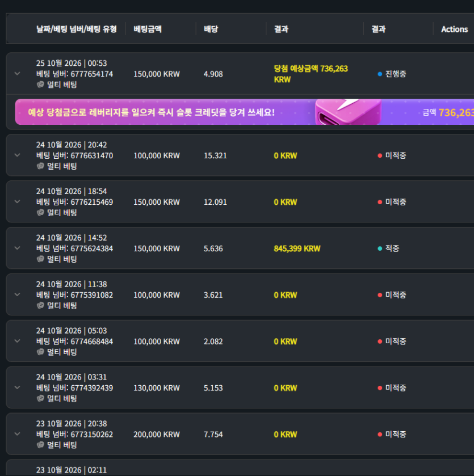This screenshot has height=476, width=474.
Task: Expand bet 6776631470 row chevron
Action: (x=17, y=155)
